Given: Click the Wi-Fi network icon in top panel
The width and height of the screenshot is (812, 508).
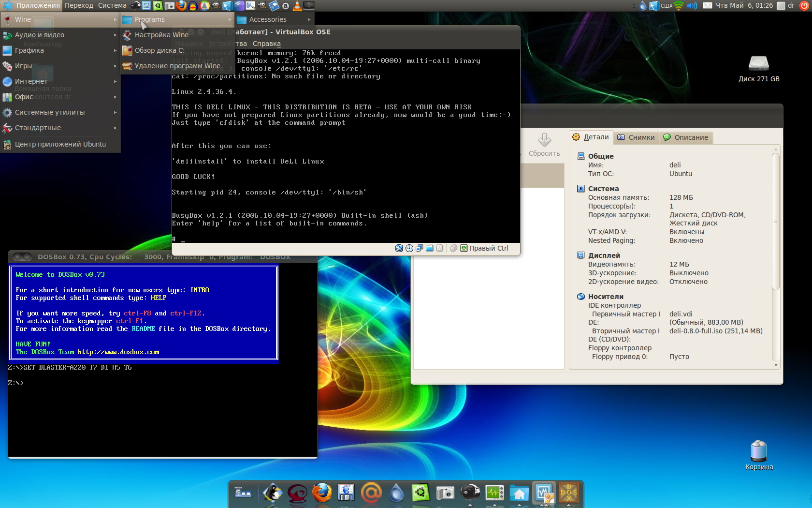Looking at the screenshot, I should [679, 6].
